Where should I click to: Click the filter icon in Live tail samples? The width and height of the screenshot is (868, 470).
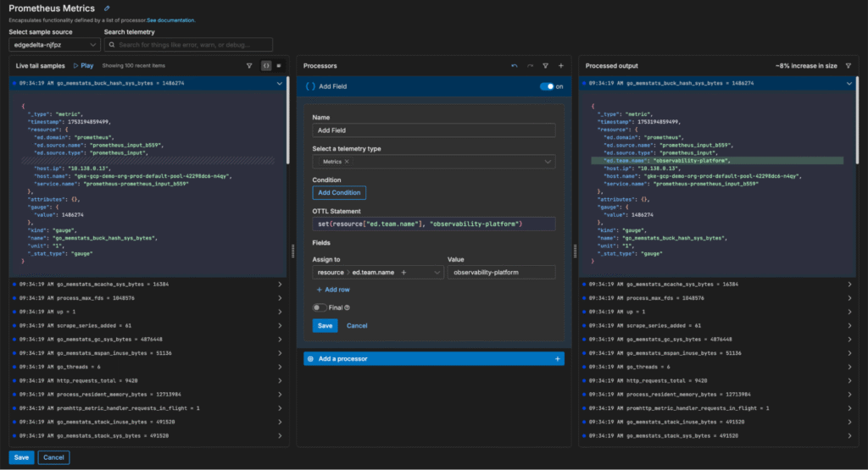249,65
